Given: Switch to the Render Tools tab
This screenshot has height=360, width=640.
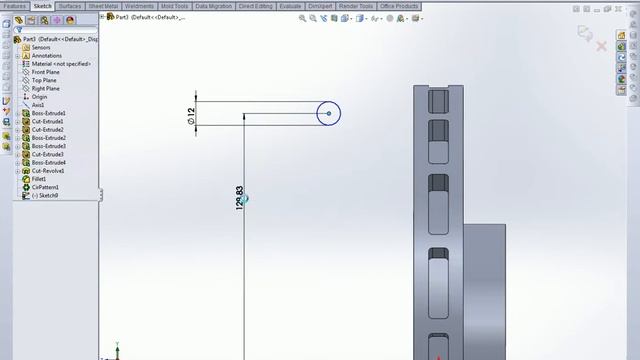Looking at the screenshot, I should coord(356,6).
